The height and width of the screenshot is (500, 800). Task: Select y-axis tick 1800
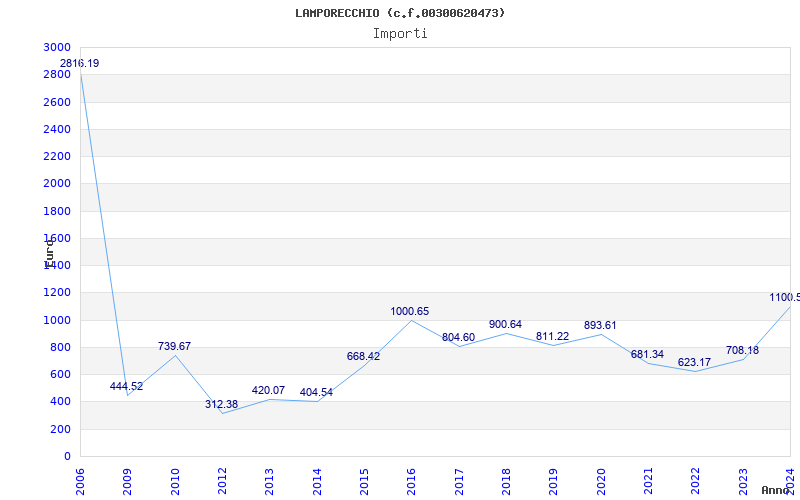pos(57,211)
